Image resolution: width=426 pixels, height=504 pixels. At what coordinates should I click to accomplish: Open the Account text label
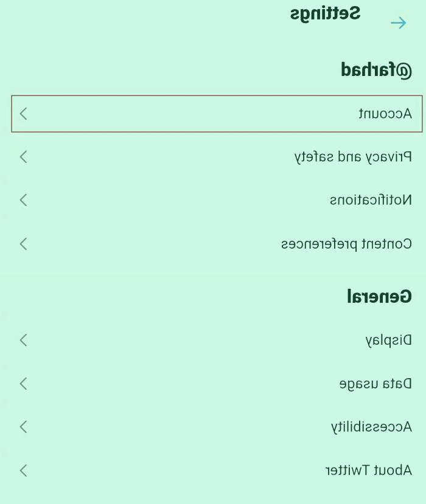point(385,114)
